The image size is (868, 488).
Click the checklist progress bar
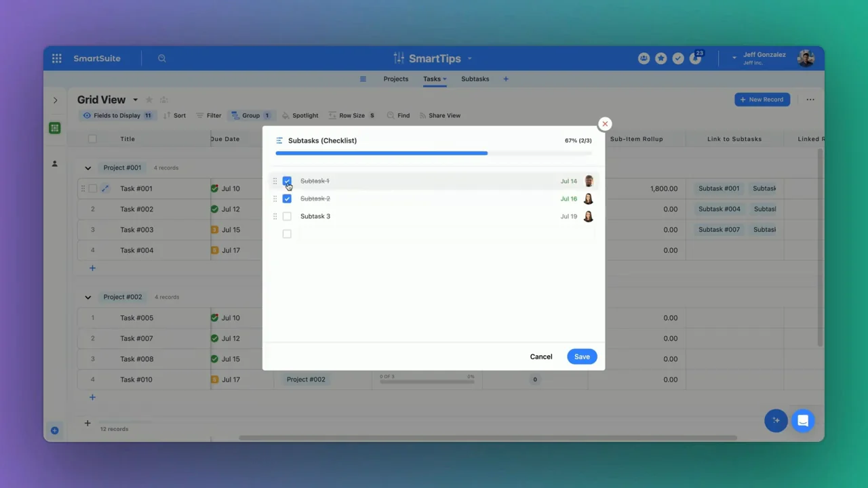point(434,153)
